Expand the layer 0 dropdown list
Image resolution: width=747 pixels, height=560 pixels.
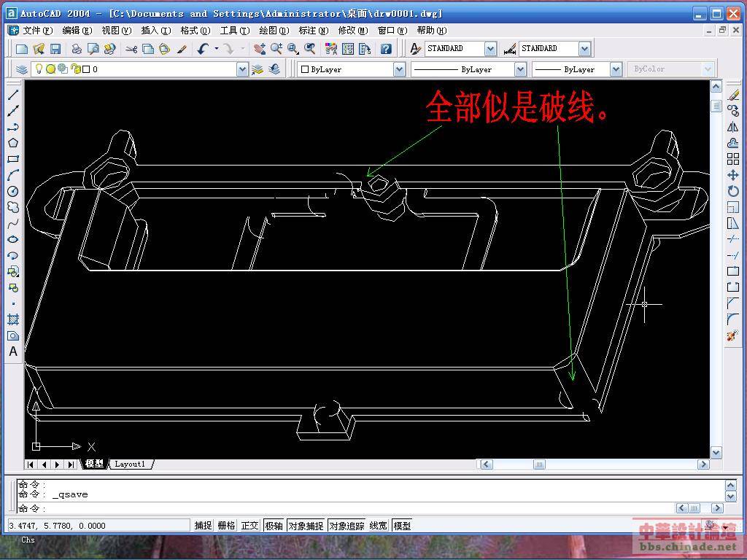click(242, 69)
